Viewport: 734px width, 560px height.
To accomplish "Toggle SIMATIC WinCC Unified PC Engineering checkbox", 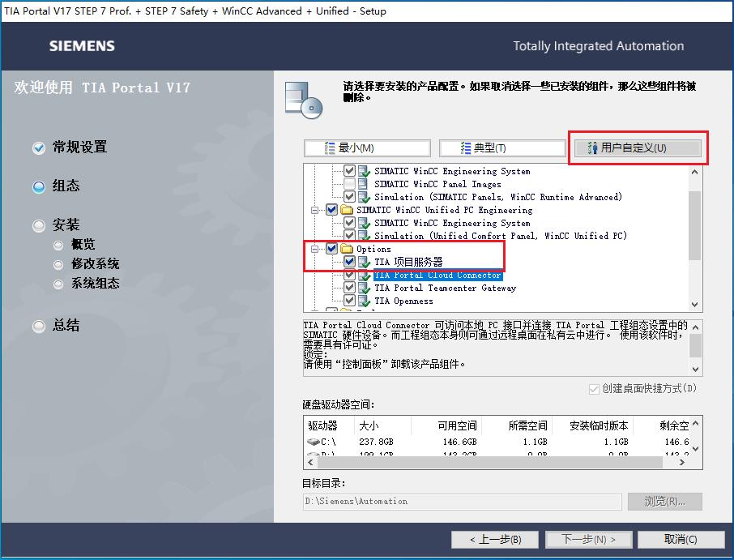I will (332, 209).
